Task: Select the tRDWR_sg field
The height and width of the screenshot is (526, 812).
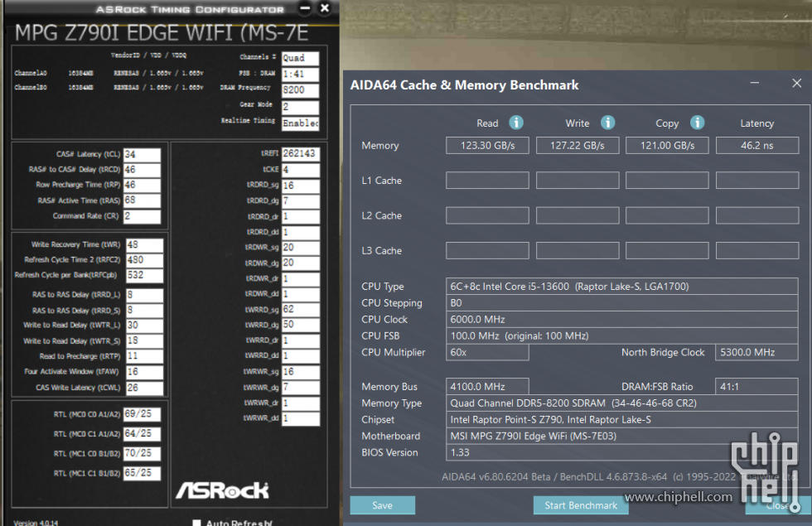Action: (300, 248)
